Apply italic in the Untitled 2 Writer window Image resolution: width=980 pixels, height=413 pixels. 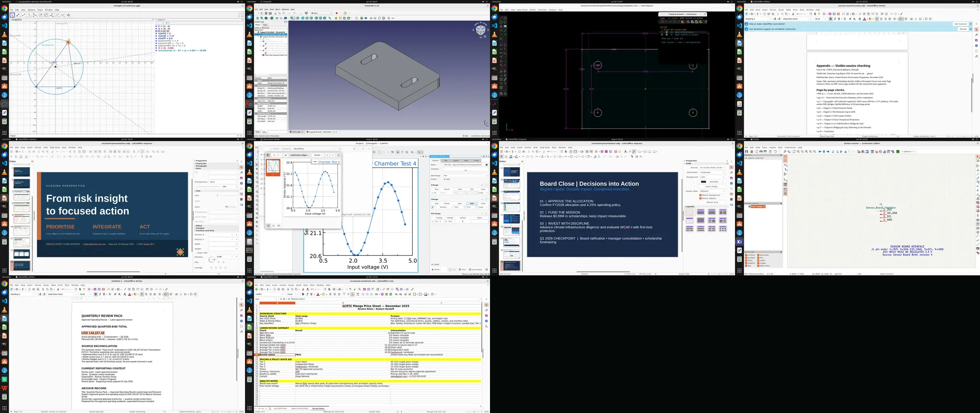pyautogui.click(x=100, y=294)
